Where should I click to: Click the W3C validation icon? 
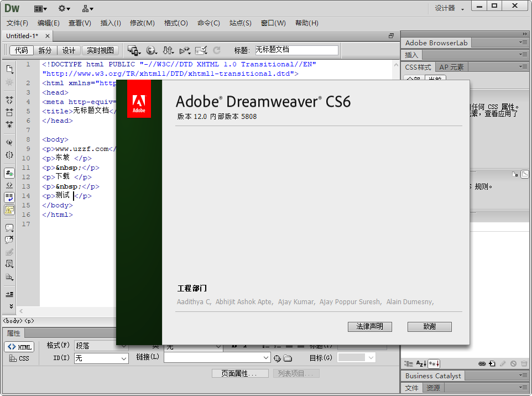[185, 50]
